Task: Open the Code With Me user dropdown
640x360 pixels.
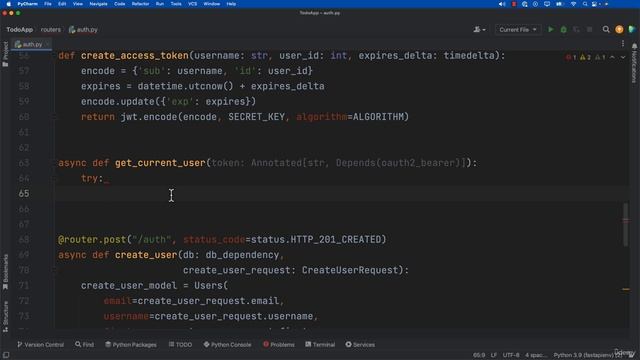Action: click(479, 29)
